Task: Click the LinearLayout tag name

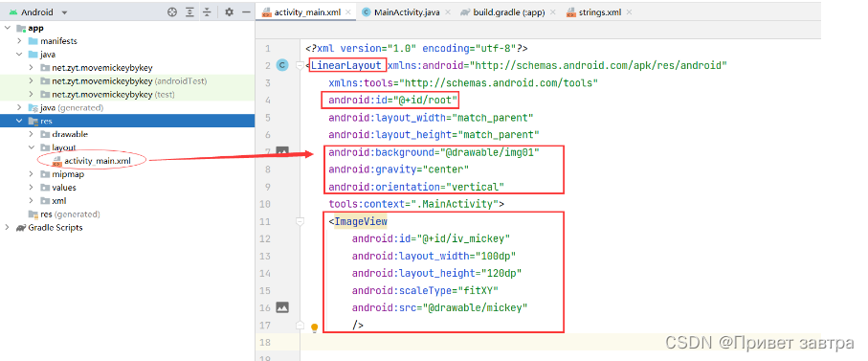Action: point(346,65)
